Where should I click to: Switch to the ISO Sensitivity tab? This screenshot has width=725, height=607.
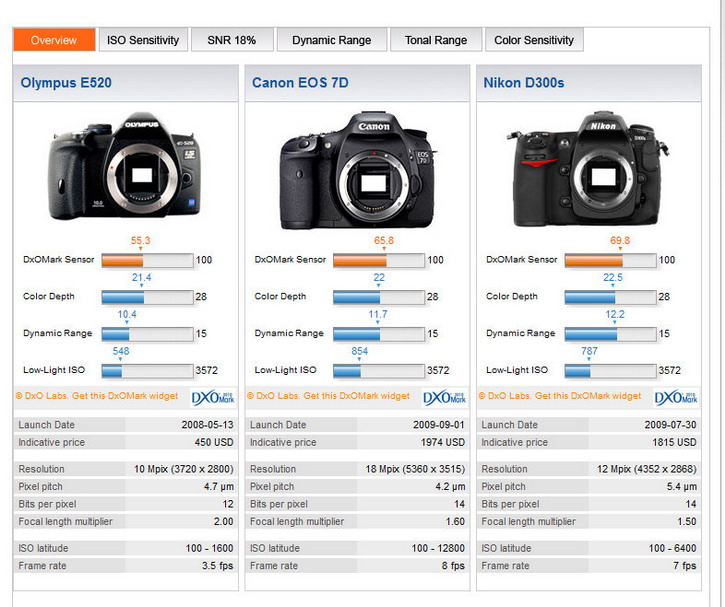tap(143, 40)
